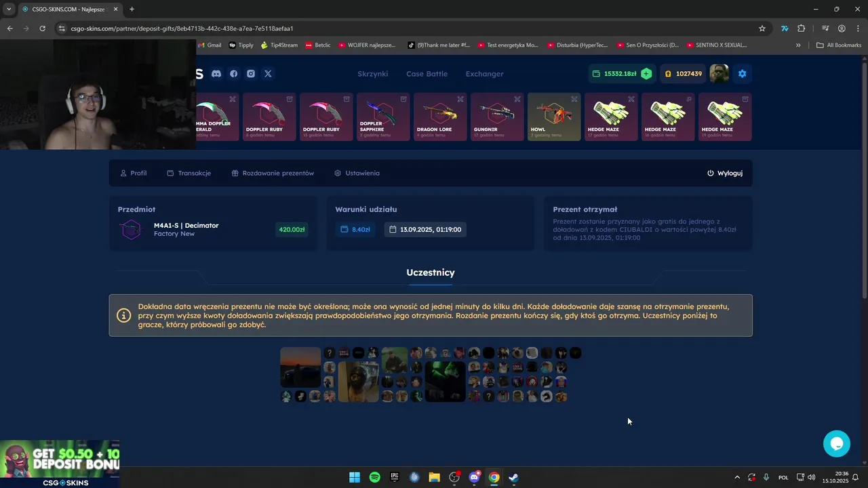
Task: Open the Skrzynki menu
Action: point(372,74)
